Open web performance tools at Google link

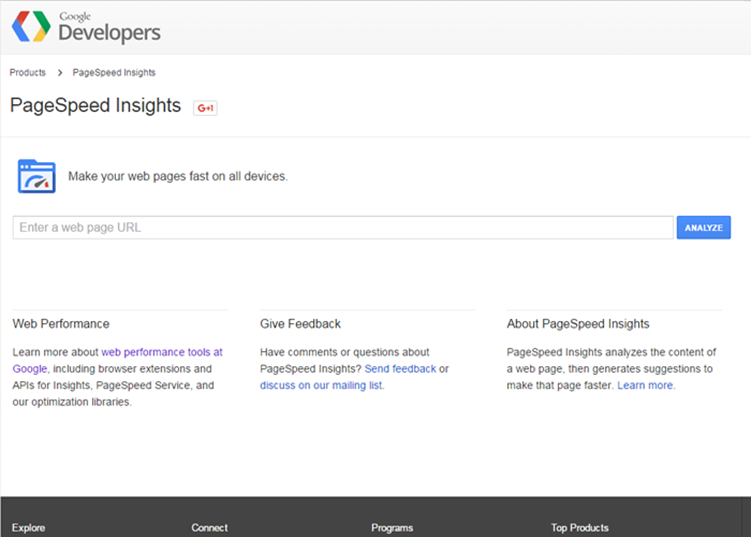(162, 352)
